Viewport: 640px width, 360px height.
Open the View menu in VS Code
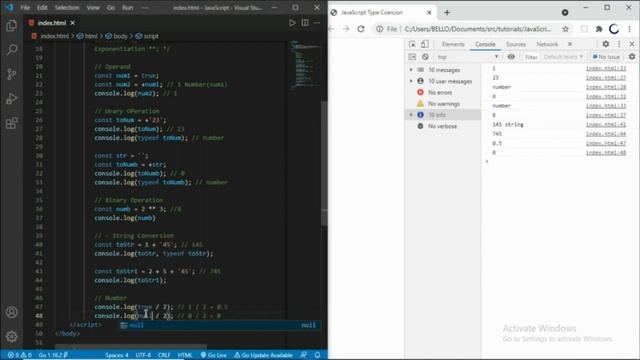click(x=93, y=7)
